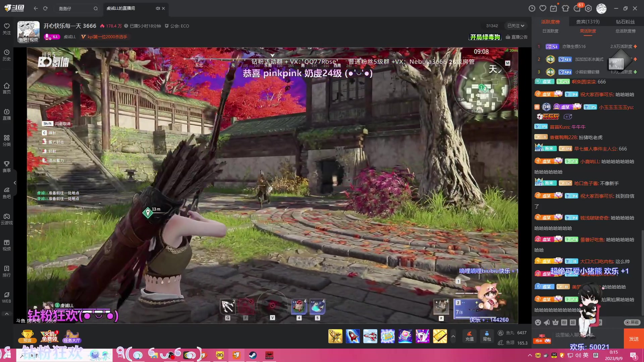Open Windows notification center
644x362 pixels.
pyautogui.click(x=633, y=355)
